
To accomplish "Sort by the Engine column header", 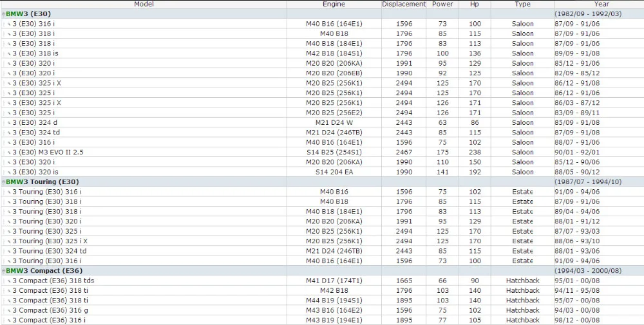I will pos(334,4).
